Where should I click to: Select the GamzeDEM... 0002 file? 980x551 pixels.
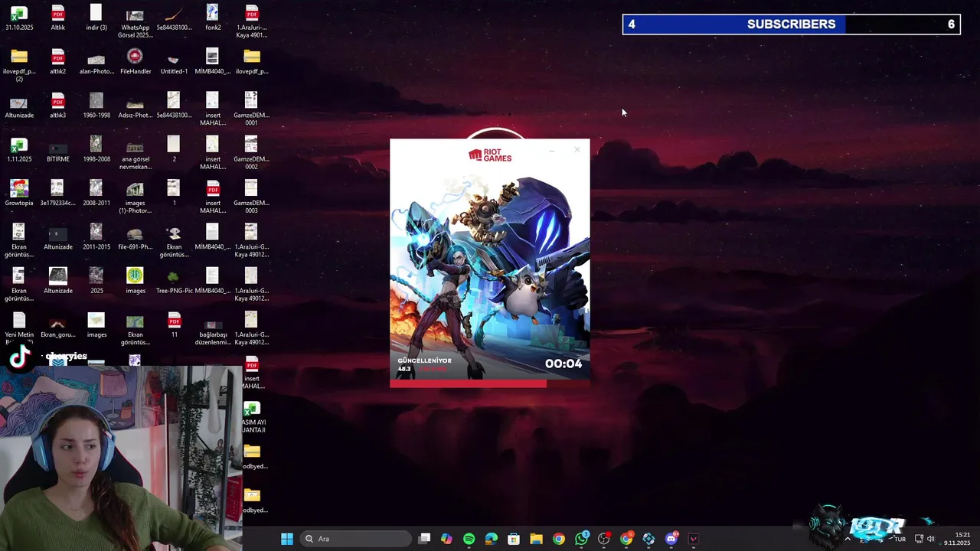[x=251, y=153]
